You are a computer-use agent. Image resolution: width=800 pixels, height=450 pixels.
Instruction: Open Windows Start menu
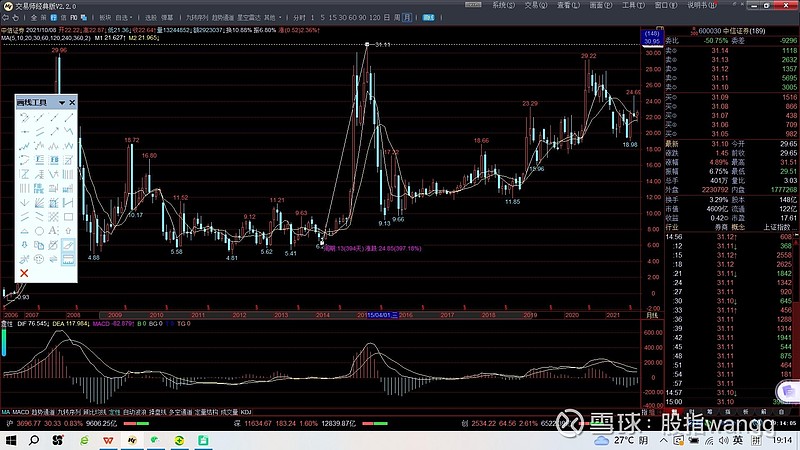coord(11,440)
